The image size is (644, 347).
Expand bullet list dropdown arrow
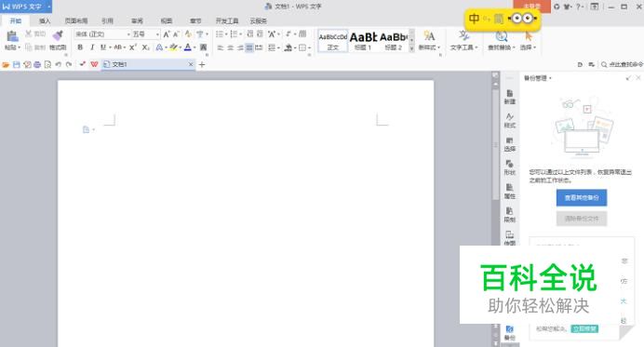[226, 34]
